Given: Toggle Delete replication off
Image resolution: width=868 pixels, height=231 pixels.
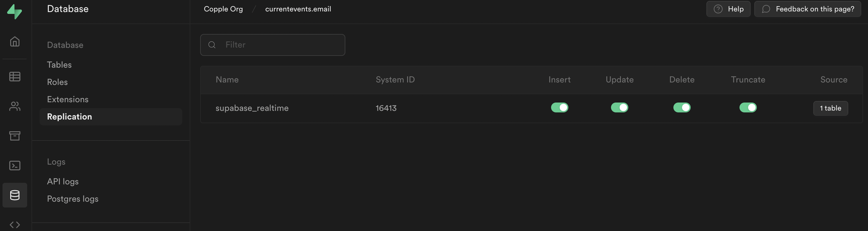Looking at the screenshot, I should point(682,108).
